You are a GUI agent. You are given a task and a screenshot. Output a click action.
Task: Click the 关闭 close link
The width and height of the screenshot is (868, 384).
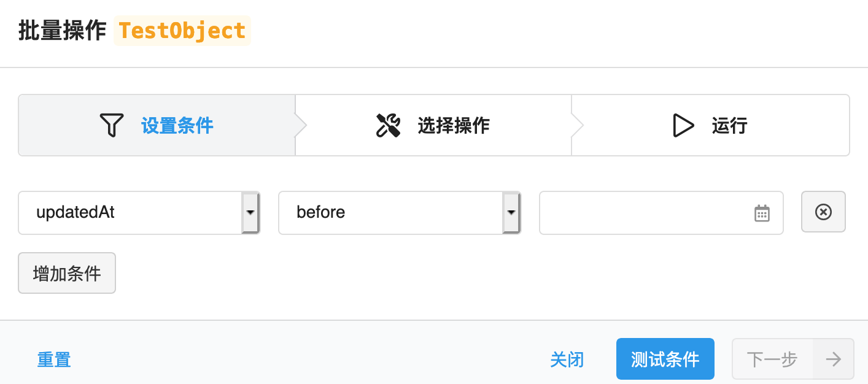(567, 359)
